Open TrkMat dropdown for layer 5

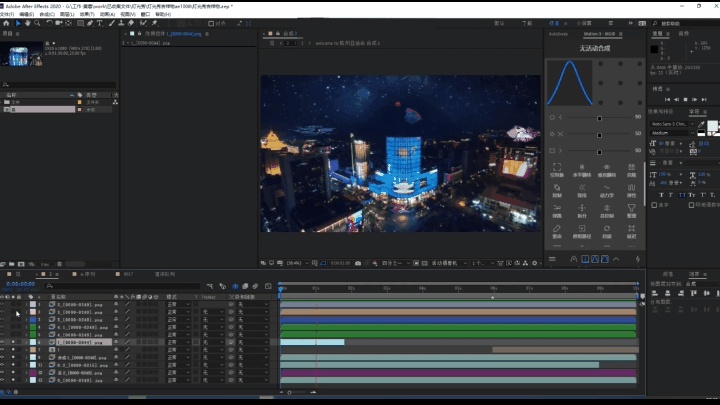tap(213, 335)
